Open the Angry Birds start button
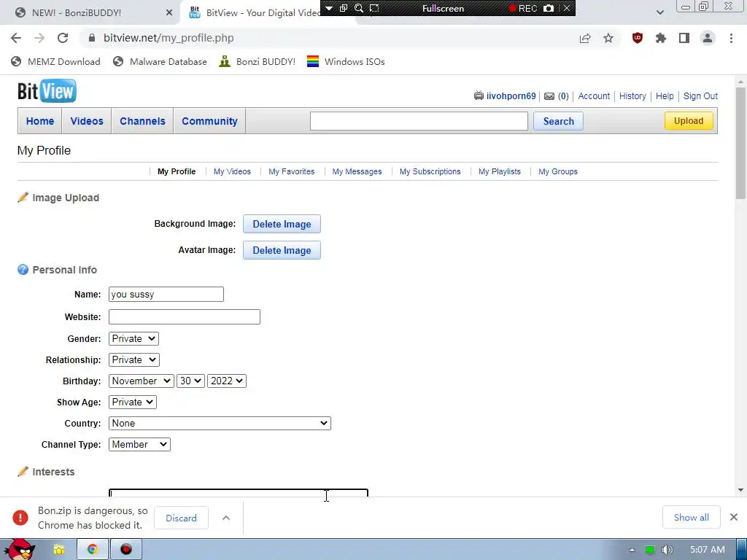 coord(20,549)
